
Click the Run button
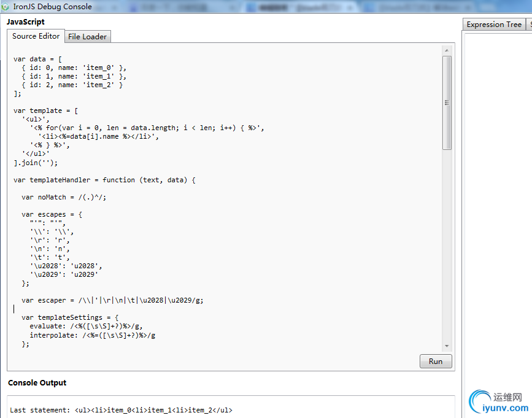pyautogui.click(x=436, y=362)
